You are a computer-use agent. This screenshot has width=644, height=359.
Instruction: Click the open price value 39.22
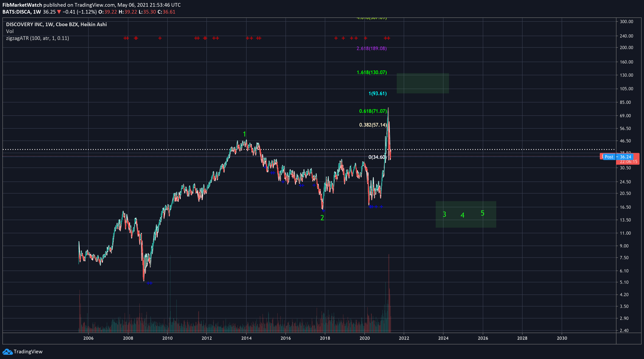(x=111, y=12)
